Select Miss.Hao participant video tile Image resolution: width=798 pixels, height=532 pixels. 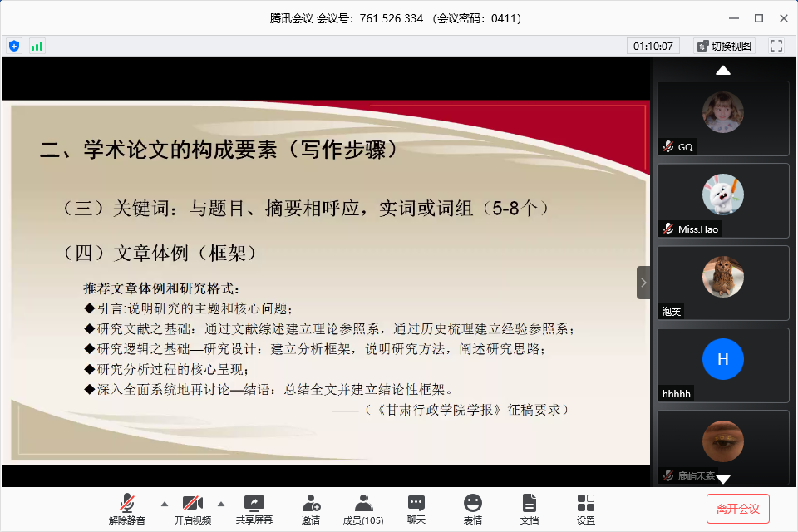(723, 200)
